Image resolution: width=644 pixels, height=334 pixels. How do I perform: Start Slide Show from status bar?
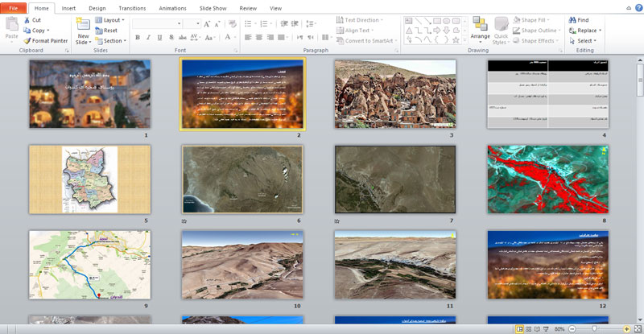pyautogui.click(x=547, y=329)
